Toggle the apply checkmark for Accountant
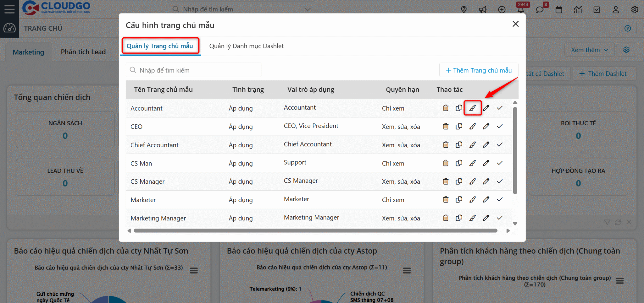The width and height of the screenshot is (644, 303). click(x=500, y=108)
